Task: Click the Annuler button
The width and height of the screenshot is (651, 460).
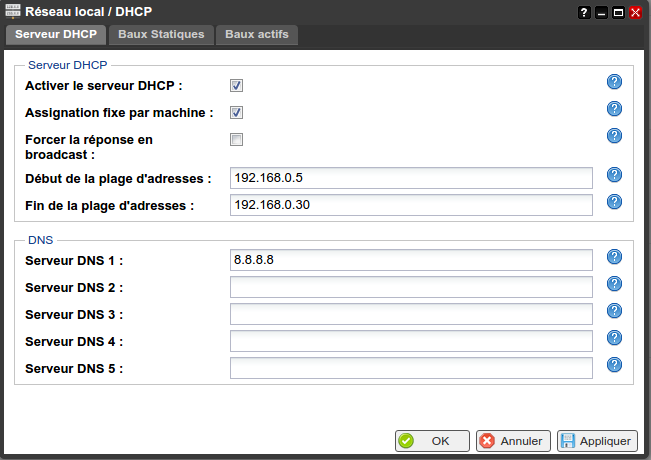Action: tap(513, 441)
